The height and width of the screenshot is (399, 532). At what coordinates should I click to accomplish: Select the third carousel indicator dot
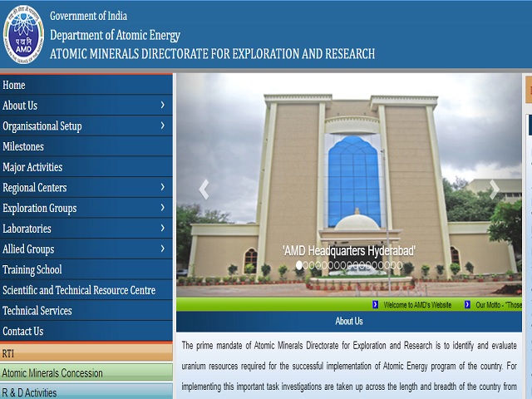[312, 265]
